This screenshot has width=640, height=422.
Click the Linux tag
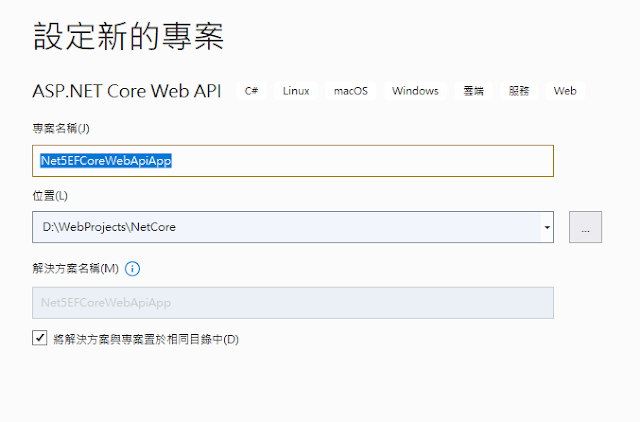click(296, 91)
